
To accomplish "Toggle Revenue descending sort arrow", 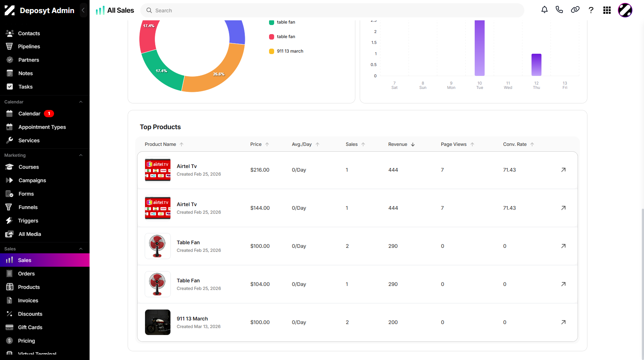I will (x=413, y=144).
